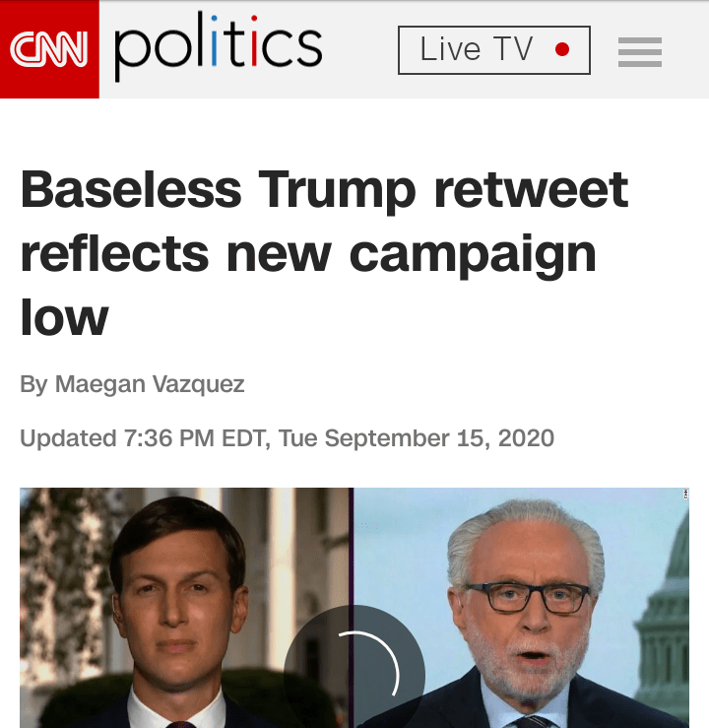Click "September 15, 2020" in the date
This screenshot has width=709, height=728.
(x=439, y=437)
